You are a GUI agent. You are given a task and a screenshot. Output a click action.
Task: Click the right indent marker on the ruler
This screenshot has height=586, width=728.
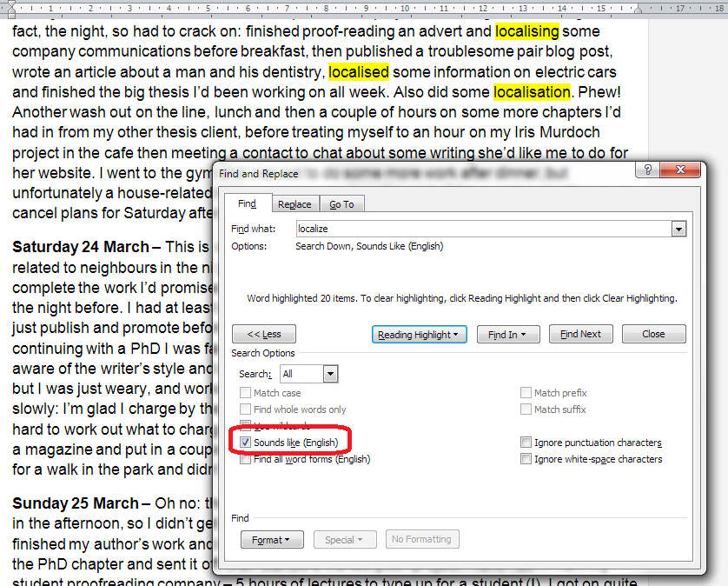pos(639,9)
